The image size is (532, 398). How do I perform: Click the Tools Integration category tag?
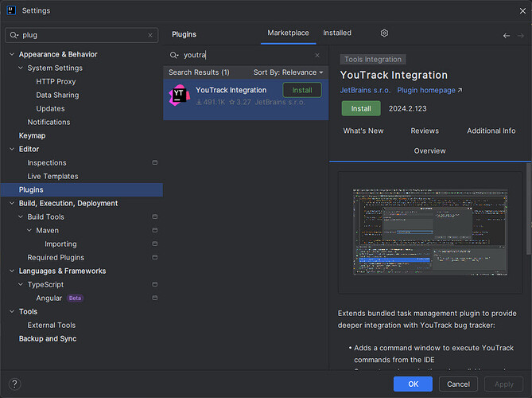tap(373, 60)
